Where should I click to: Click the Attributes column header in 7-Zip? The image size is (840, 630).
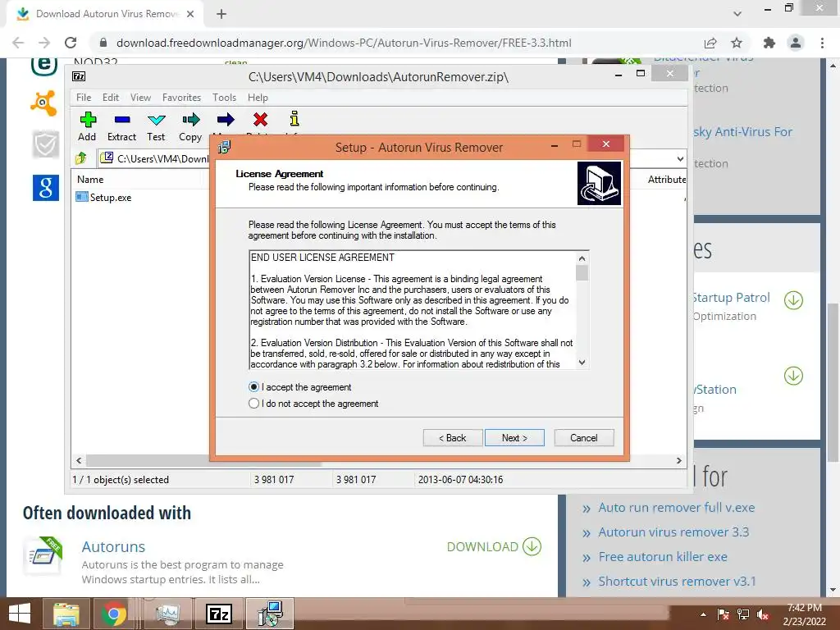coord(666,180)
